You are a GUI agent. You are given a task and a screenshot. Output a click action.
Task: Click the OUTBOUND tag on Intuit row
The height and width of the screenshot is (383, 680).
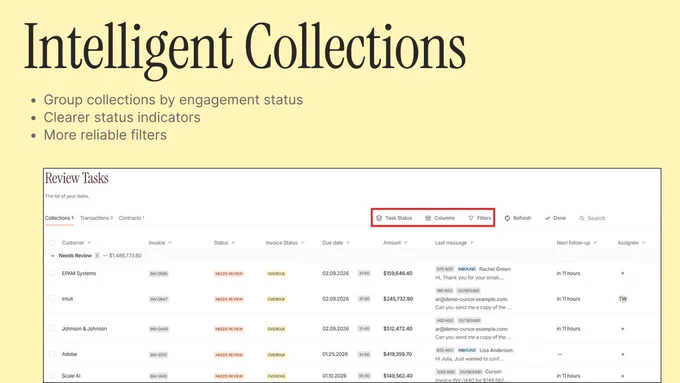click(468, 291)
